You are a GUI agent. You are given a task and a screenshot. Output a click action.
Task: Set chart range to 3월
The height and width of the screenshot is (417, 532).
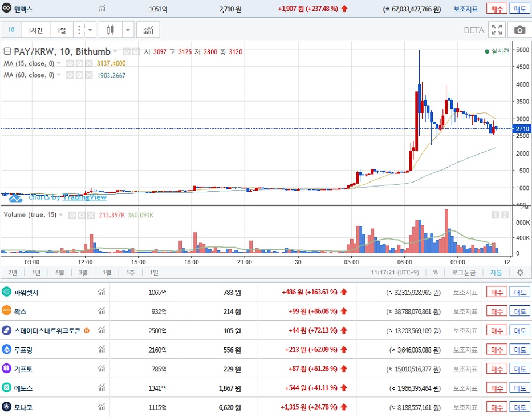(x=83, y=273)
